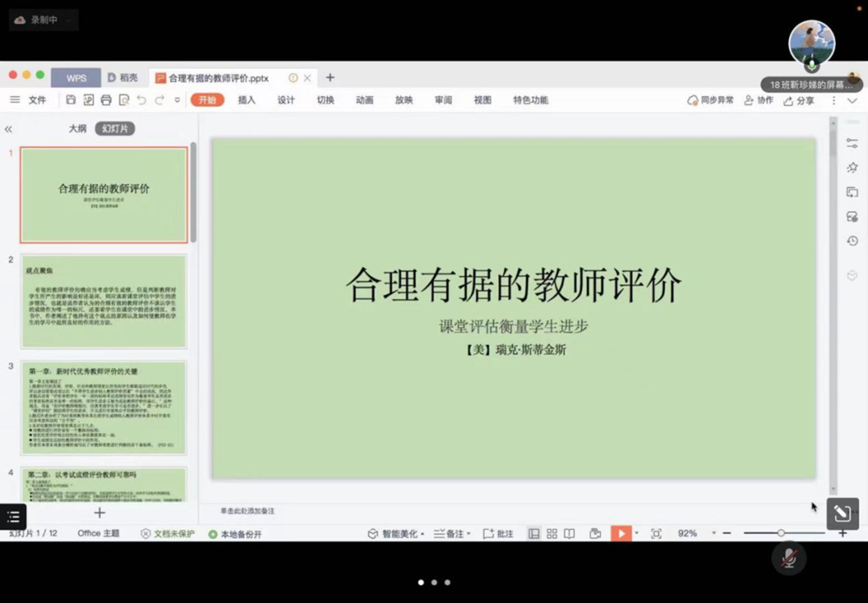
Task: Open the object properties sidebar icon
Action: click(852, 144)
